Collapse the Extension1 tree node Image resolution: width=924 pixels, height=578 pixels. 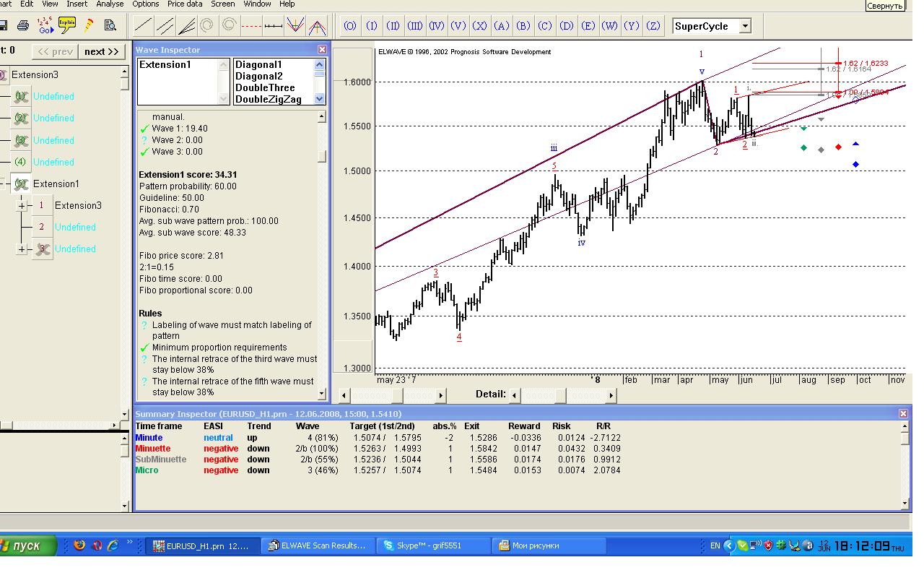pyautogui.click(x=2, y=184)
